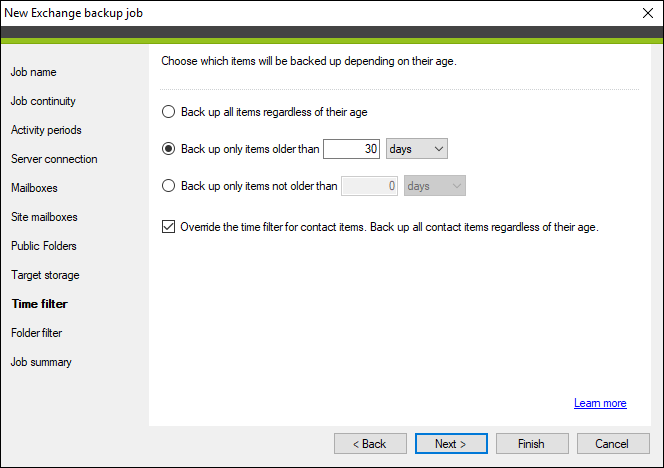The image size is (664, 468).
Task: Open the Mailboxes step
Action: tap(34, 188)
